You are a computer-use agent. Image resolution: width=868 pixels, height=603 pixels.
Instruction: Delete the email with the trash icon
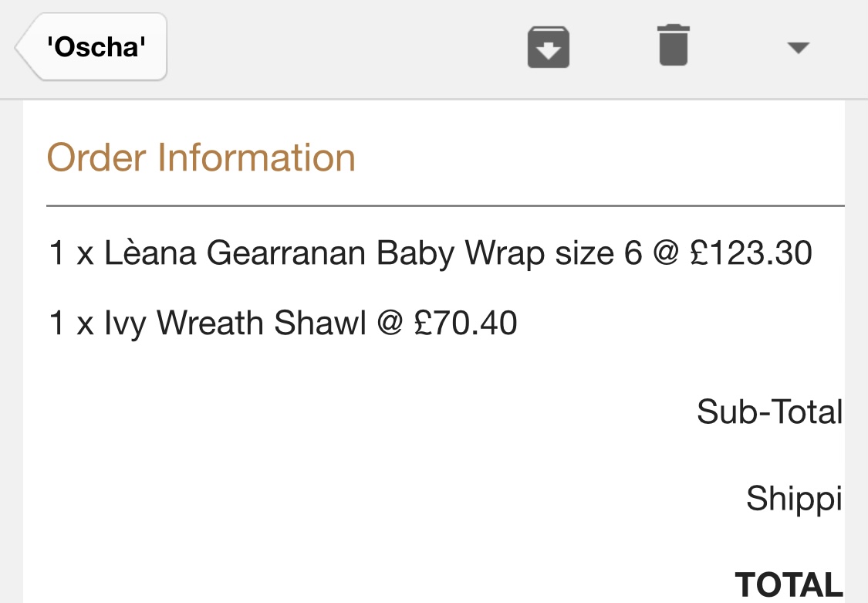(x=673, y=46)
